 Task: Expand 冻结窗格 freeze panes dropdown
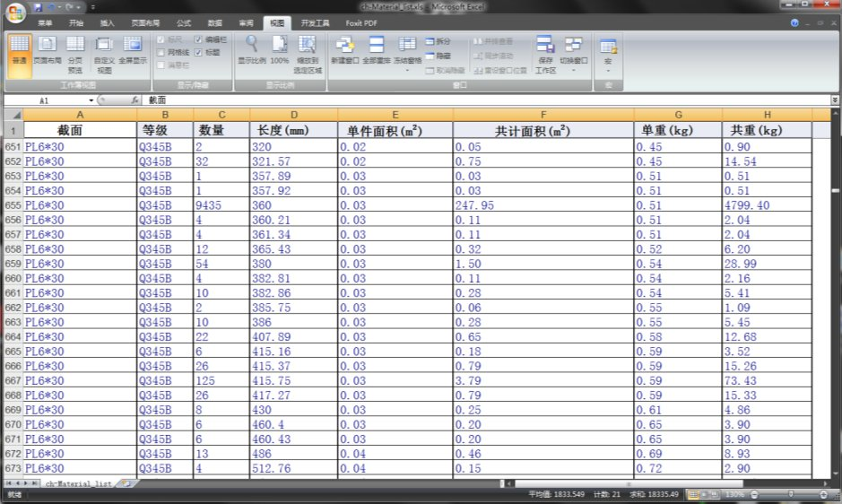pos(407,70)
